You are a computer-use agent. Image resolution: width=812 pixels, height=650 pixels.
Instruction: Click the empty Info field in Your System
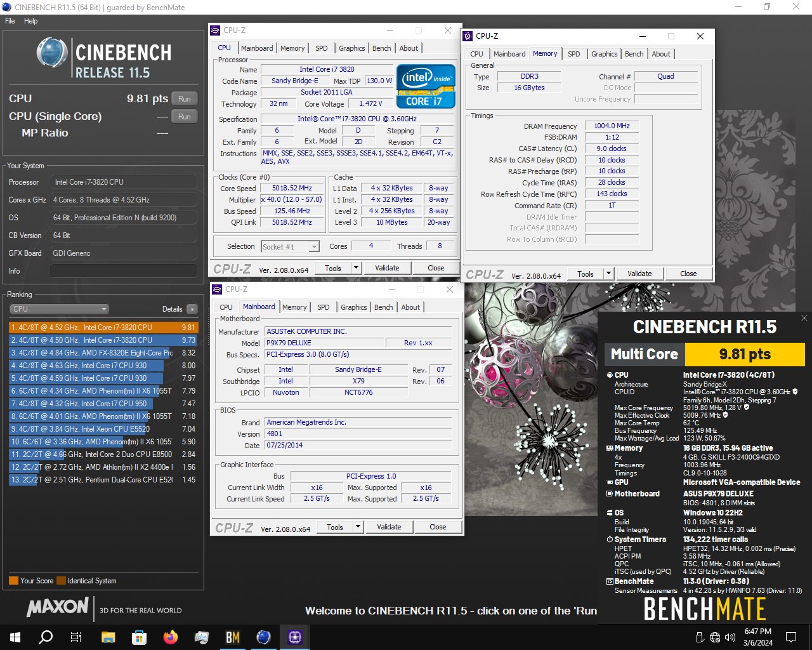click(124, 271)
